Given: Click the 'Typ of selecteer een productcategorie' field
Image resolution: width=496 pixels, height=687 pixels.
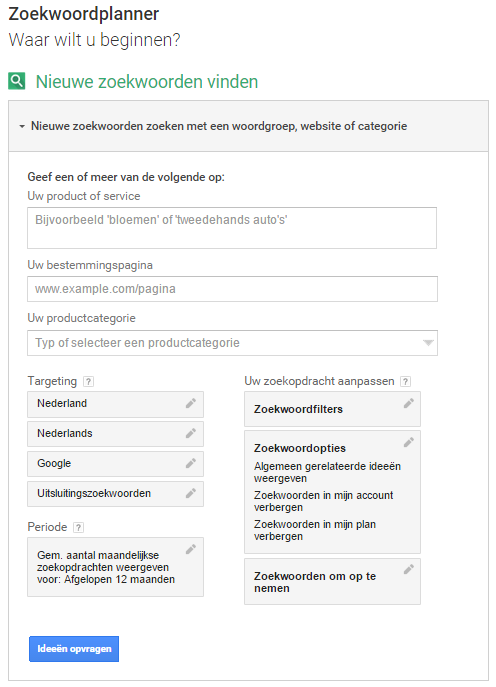Looking at the screenshot, I should tap(232, 343).
